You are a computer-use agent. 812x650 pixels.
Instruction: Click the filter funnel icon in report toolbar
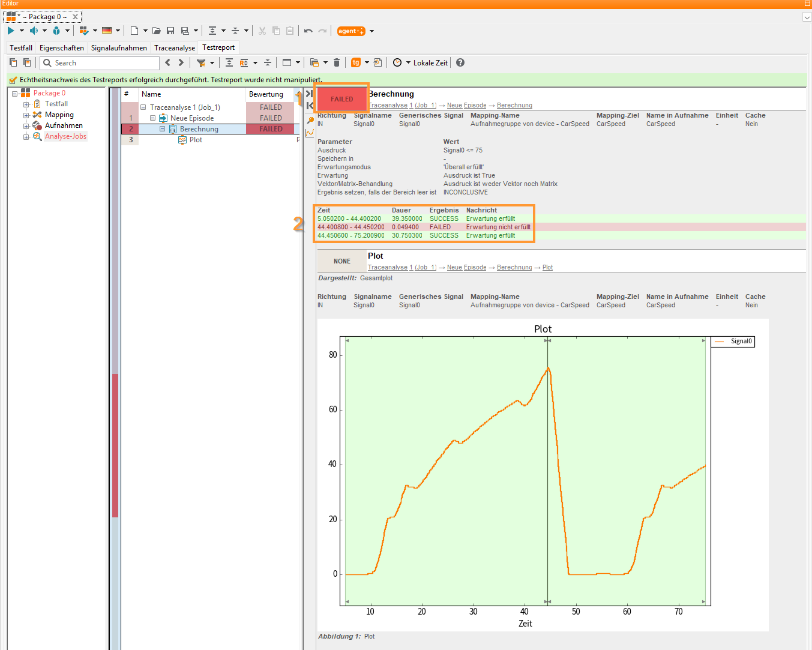coord(201,62)
